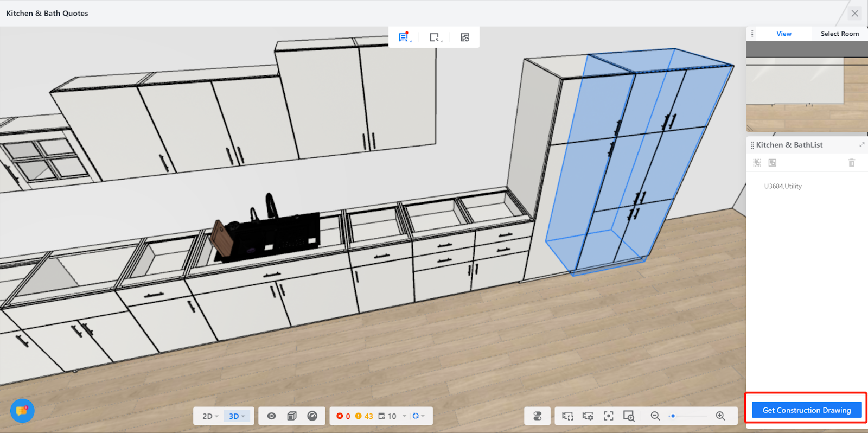Click the zoom-to-region magnifier icon
The width and height of the screenshot is (868, 433).
[x=629, y=416]
